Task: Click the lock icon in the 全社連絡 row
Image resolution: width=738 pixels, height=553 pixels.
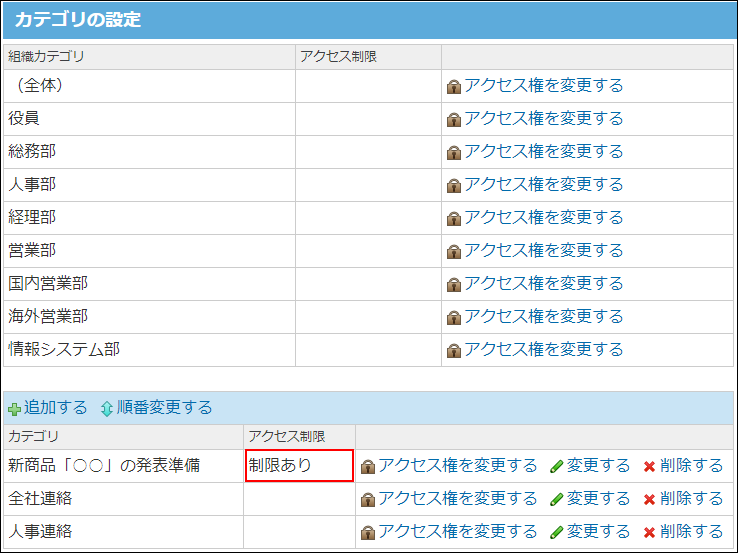Action: (x=368, y=500)
